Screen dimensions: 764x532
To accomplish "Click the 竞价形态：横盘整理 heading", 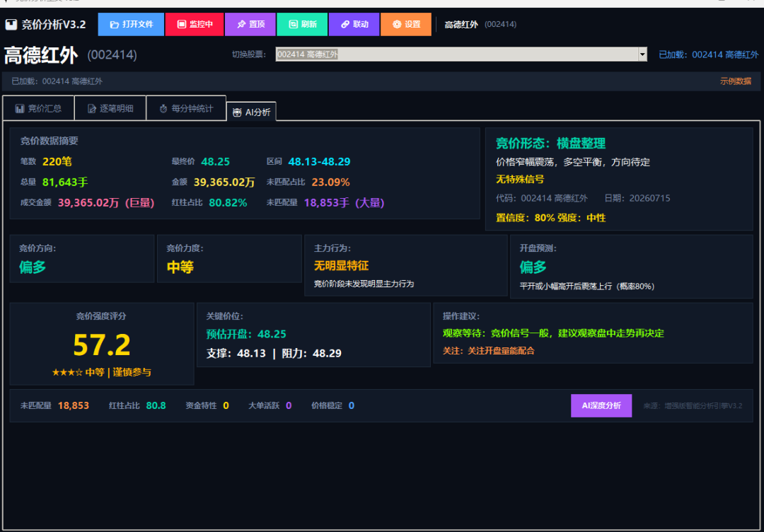I will pyautogui.click(x=550, y=143).
